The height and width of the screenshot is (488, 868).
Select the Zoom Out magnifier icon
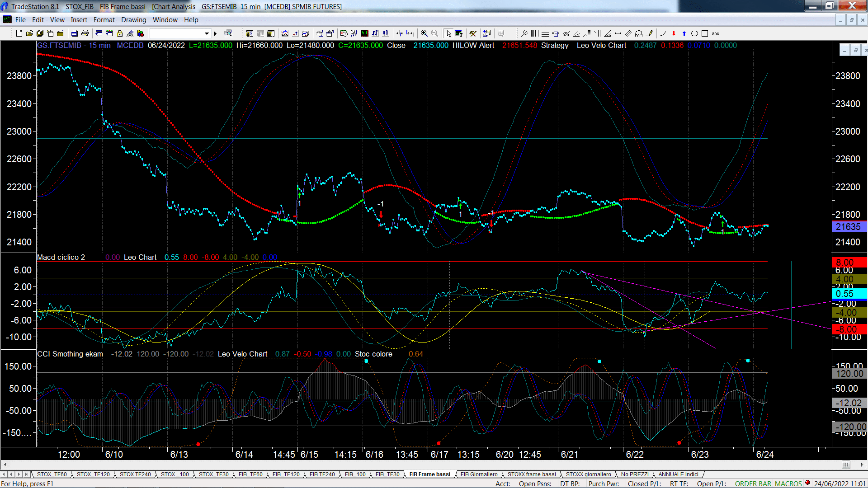[x=434, y=33]
